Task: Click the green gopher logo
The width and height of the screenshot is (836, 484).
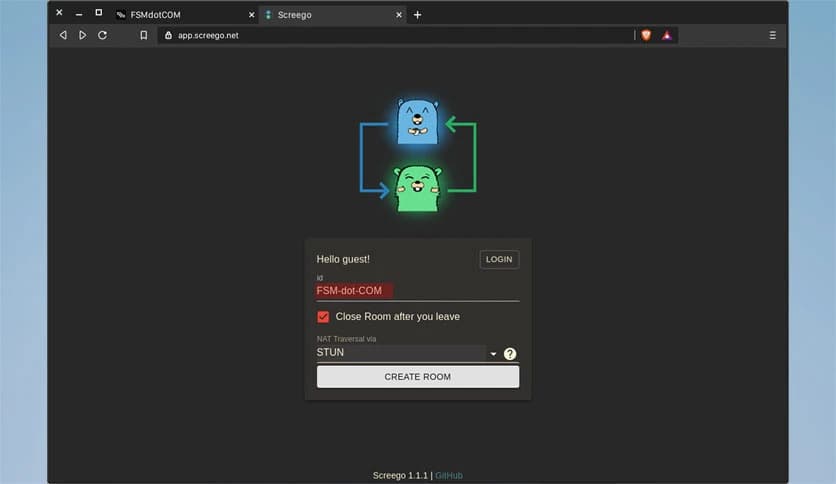Action: pyautogui.click(x=417, y=188)
